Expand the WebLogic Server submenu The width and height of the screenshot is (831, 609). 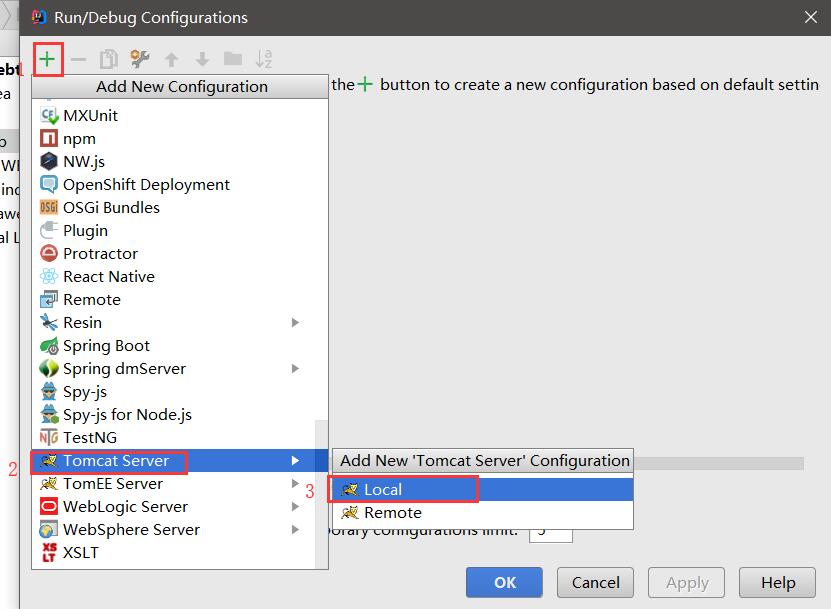(296, 506)
